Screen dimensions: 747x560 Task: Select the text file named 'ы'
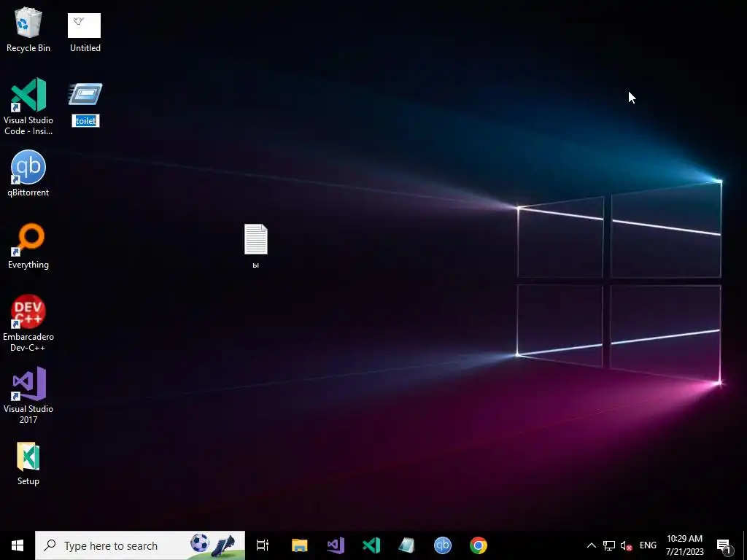pyautogui.click(x=256, y=246)
